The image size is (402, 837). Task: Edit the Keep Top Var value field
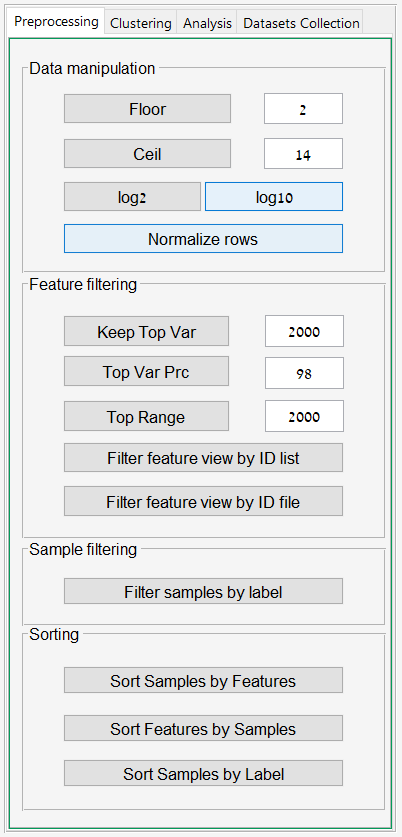click(304, 331)
